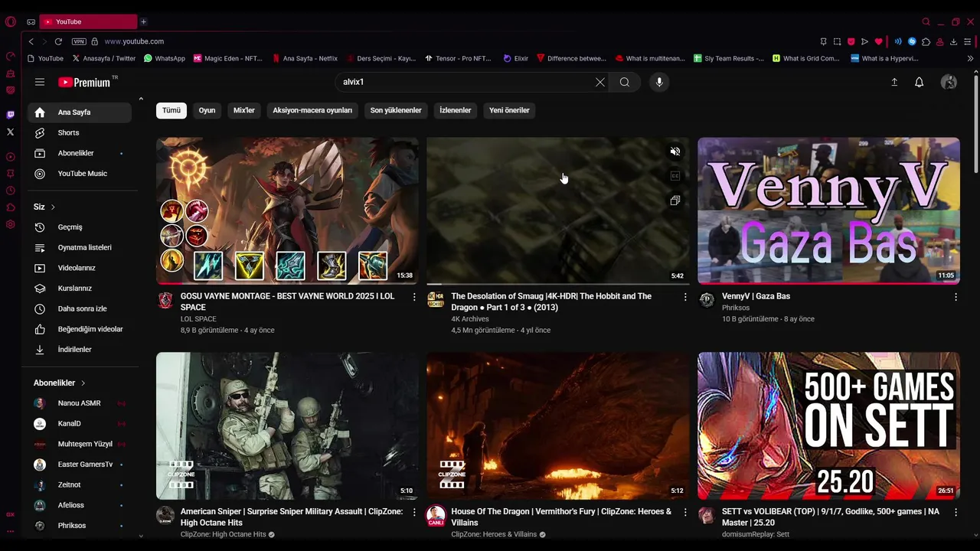Viewport: 980px width, 551px height.
Task: Open the X icon in Opera sidebar
Action: click(x=10, y=132)
